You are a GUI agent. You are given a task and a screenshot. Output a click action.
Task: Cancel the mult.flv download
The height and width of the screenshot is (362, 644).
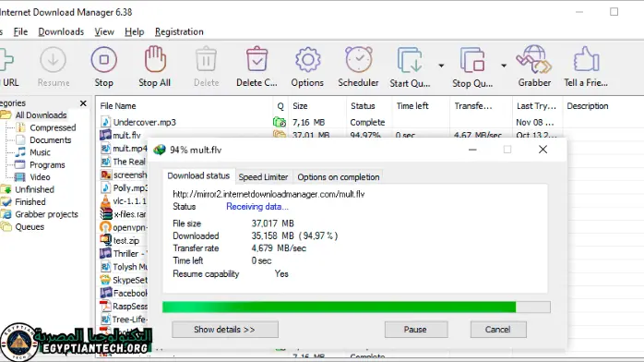498,330
